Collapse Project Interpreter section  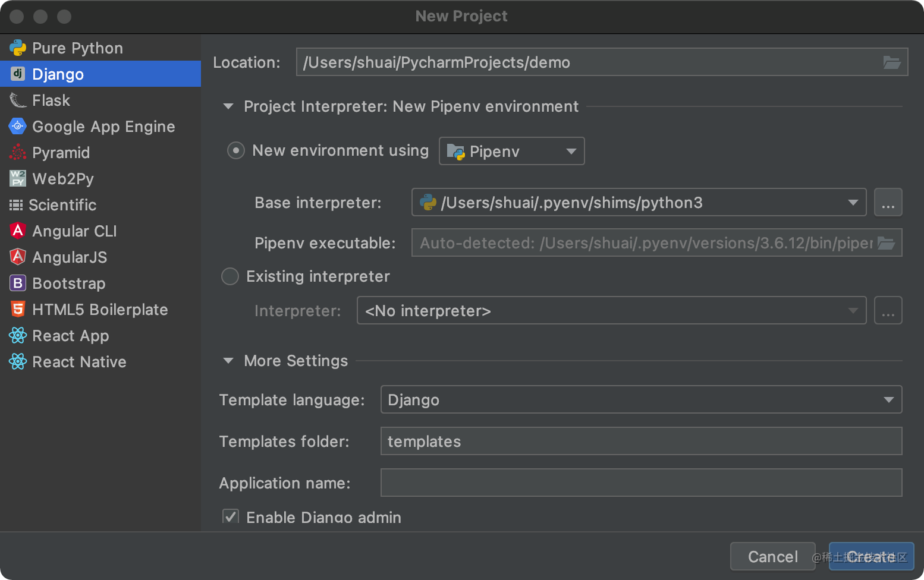(x=228, y=107)
